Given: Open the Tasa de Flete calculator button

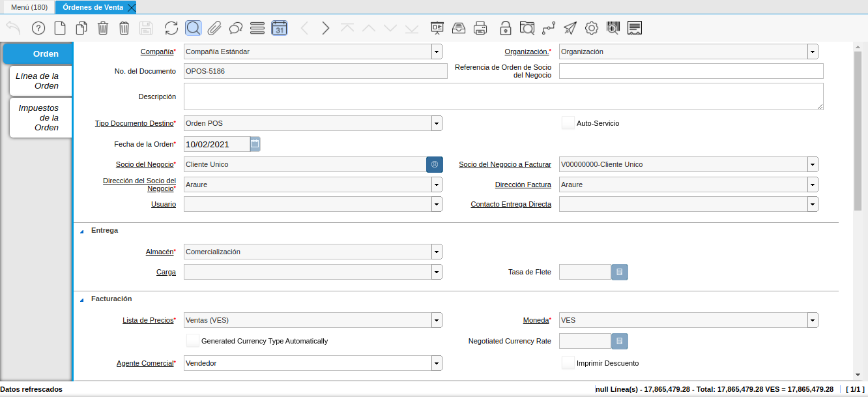Looking at the screenshot, I should pos(620,272).
